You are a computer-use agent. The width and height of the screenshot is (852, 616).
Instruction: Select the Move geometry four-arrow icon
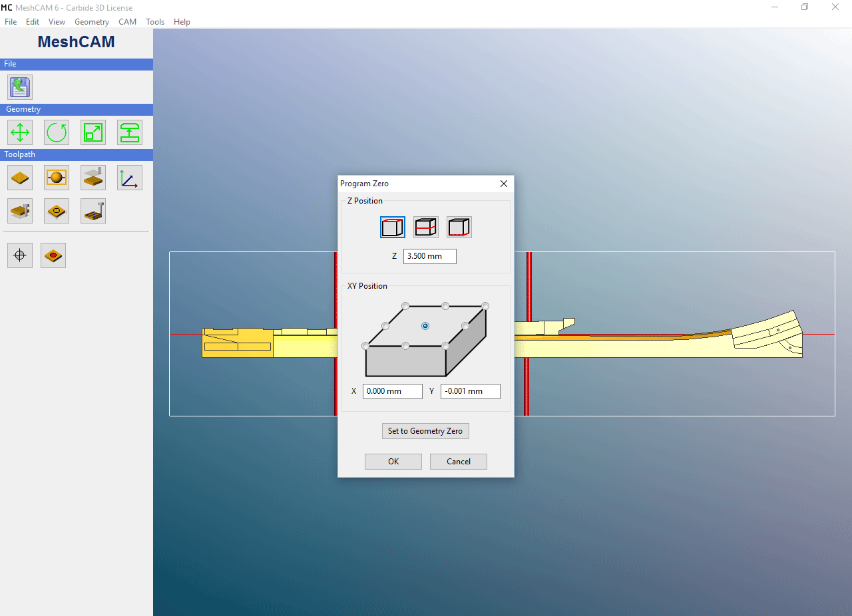(20, 132)
